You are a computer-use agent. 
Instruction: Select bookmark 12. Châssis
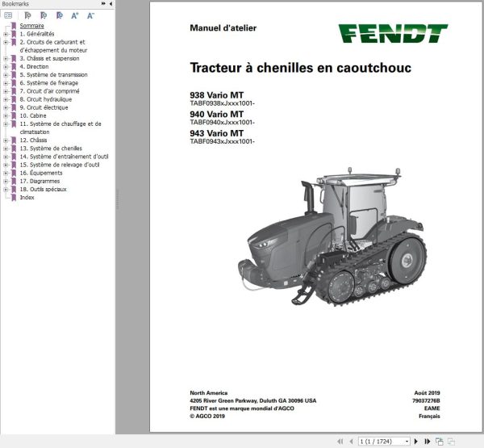point(33,140)
